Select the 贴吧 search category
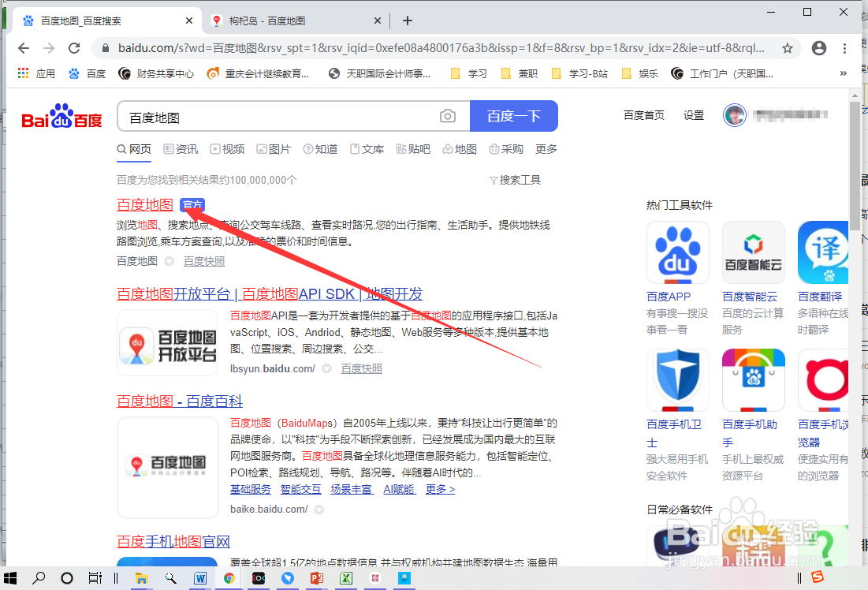The width and height of the screenshot is (868, 590). point(413,148)
